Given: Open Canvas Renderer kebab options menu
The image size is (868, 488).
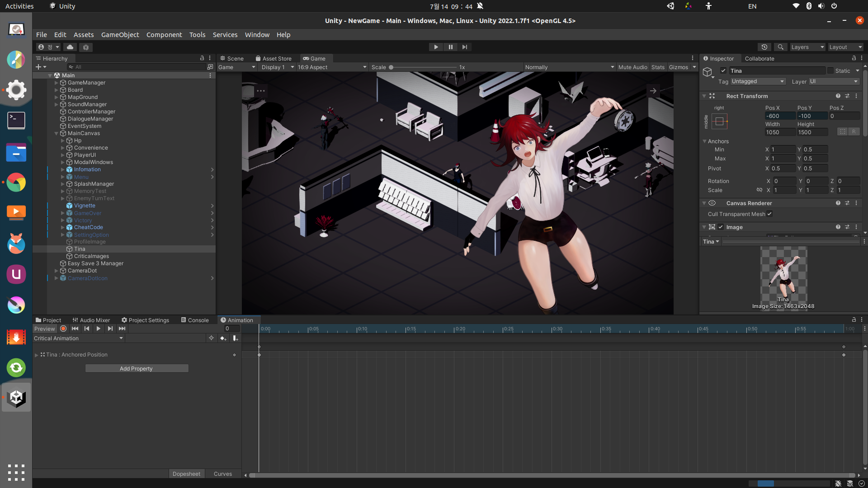Looking at the screenshot, I should pos(856,203).
